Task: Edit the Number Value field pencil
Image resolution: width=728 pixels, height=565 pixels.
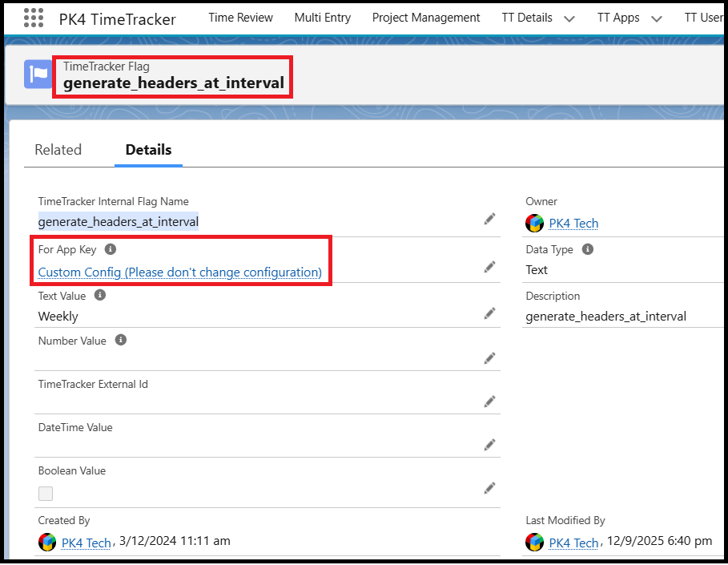Action: point(489,358)
